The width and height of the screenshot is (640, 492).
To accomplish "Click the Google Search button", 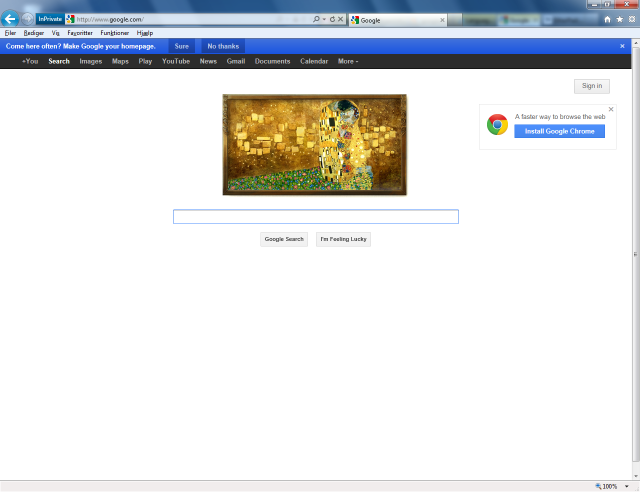I will click(x=284, y=239).
